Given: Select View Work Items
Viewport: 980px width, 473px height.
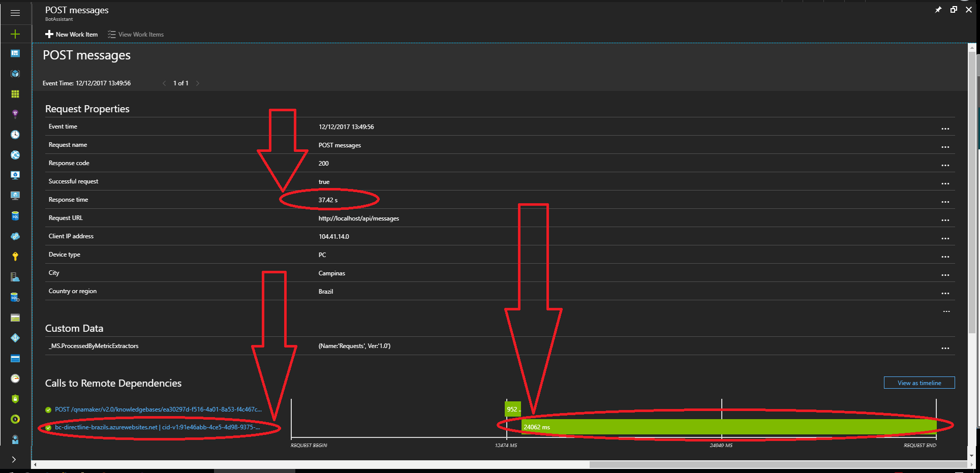Looking at the screenshot, I should coord(135,34).
